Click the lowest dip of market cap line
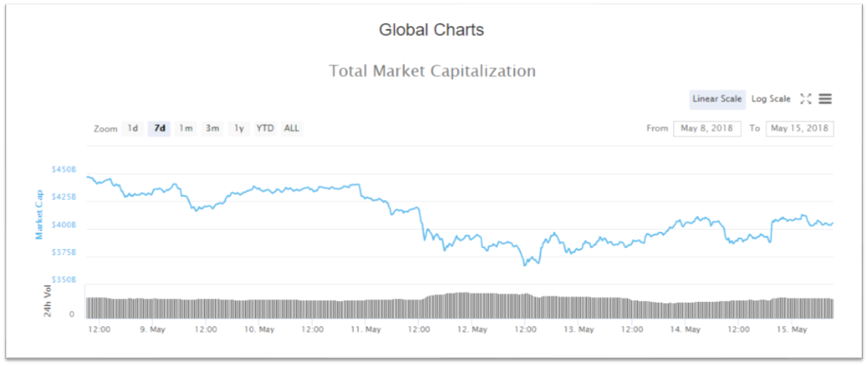The width and height of the screenshot is (868, 366). click(x=525, y=264)
